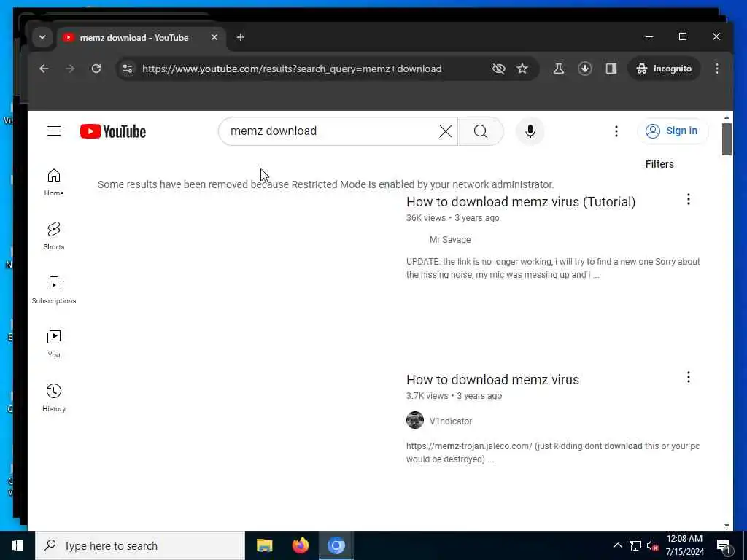View site information icon in address bar
The height and width of the screenshot is (560, 747).
click(x=127, y=69)
